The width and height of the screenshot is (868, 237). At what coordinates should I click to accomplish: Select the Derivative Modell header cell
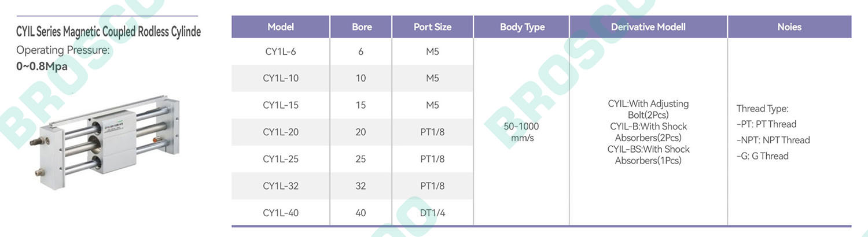[x=649, y=27]
